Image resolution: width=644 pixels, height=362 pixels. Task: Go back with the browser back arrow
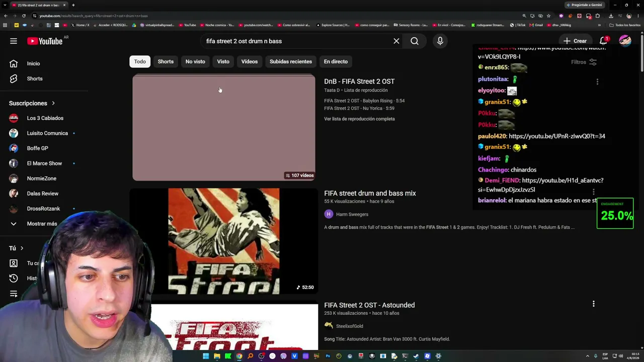(6, 16)
